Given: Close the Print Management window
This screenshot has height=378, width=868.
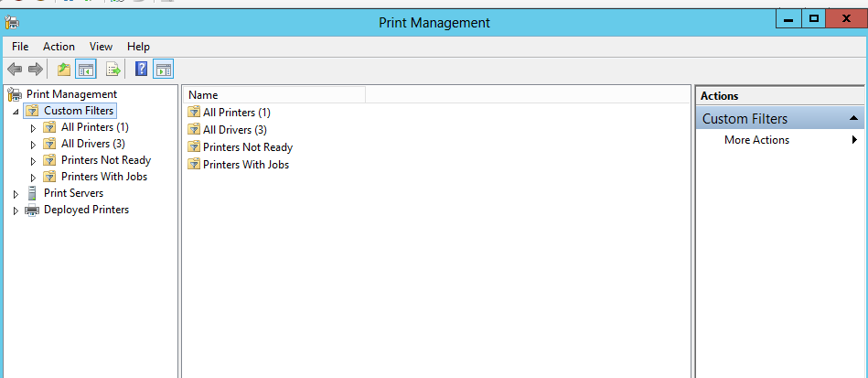Looking at the screenshot, I should [x=846, y=19].
